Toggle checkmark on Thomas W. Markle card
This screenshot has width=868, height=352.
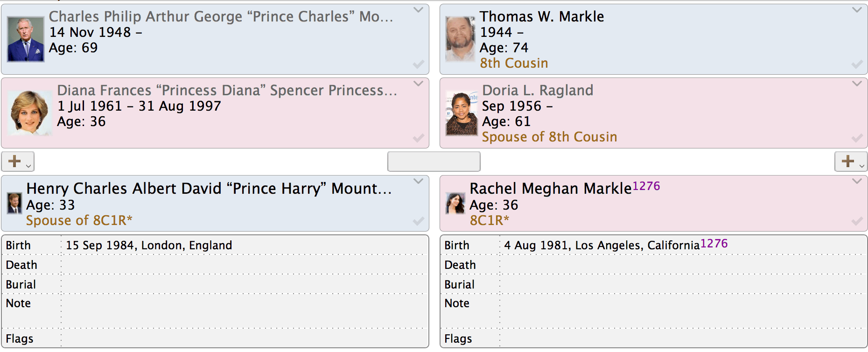click(x=857, y=64)
